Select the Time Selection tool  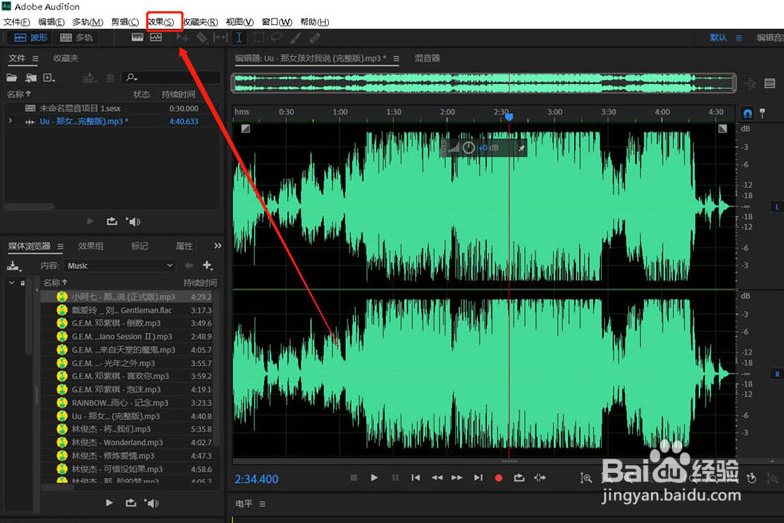239,38
